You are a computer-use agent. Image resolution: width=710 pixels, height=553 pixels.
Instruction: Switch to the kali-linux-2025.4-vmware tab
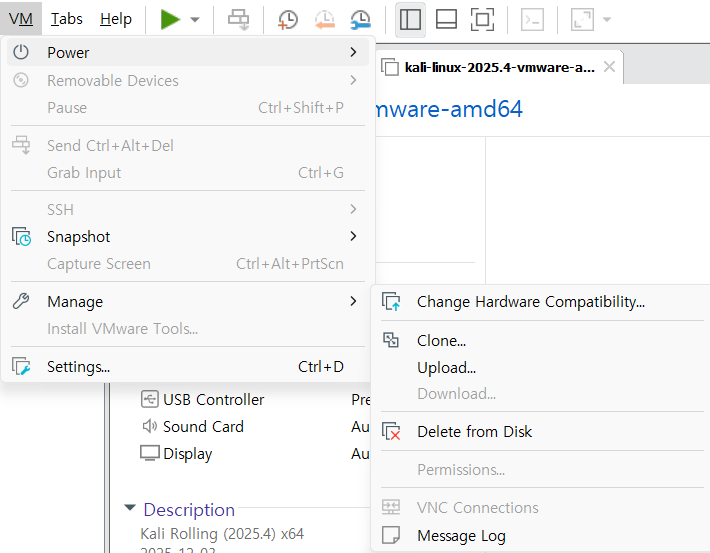point(499,67)
